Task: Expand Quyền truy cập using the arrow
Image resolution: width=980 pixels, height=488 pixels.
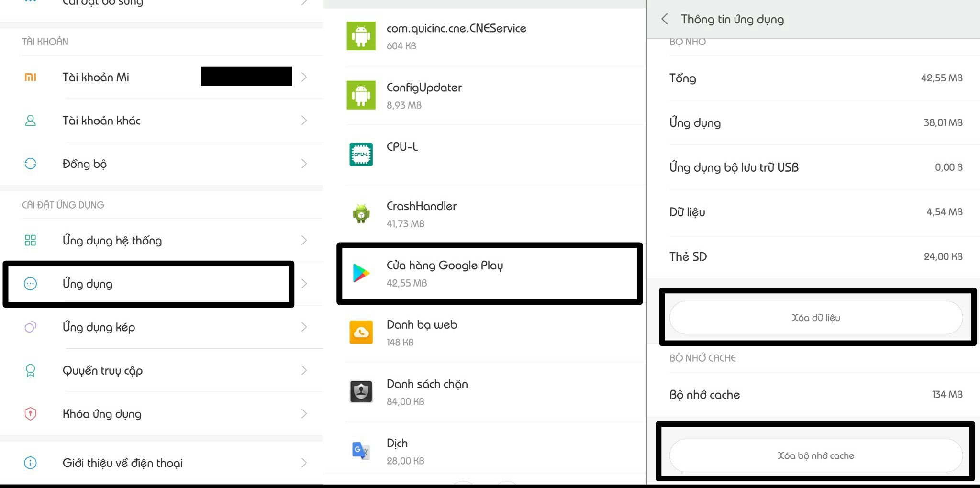Action: coord(304,370)
